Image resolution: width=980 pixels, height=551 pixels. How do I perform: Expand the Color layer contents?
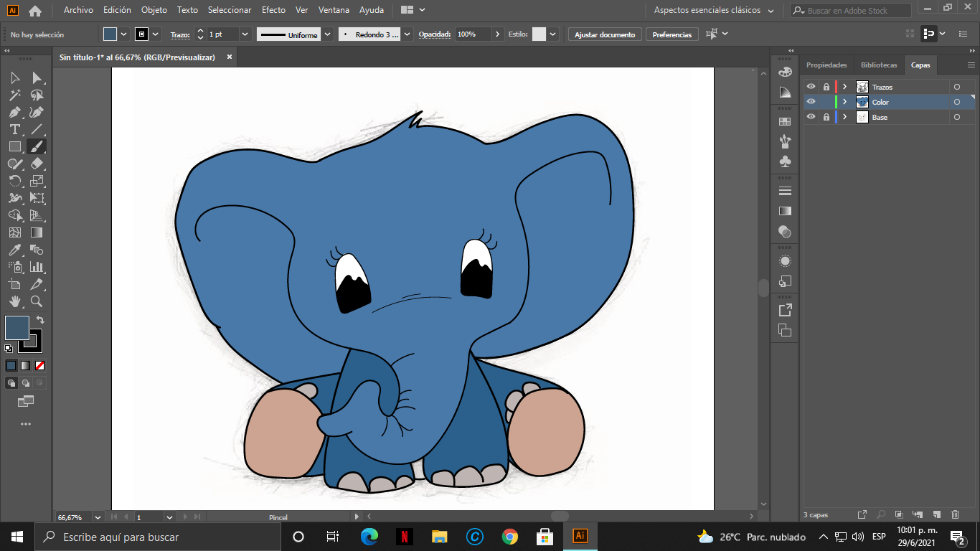click(845, 102)
